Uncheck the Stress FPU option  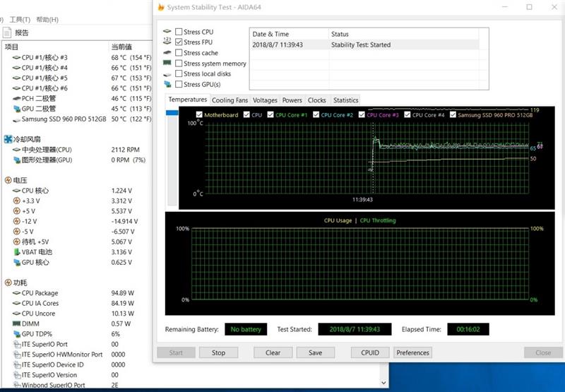(x=179, y=42)
